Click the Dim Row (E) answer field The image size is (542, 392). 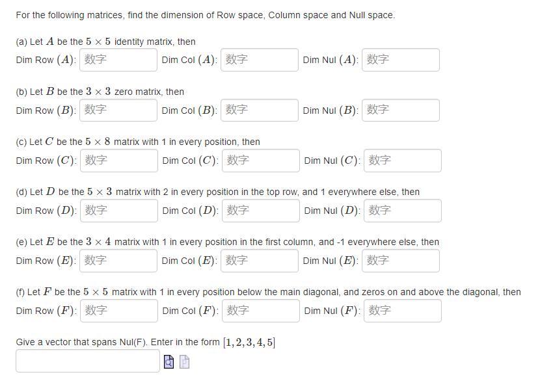118,260
